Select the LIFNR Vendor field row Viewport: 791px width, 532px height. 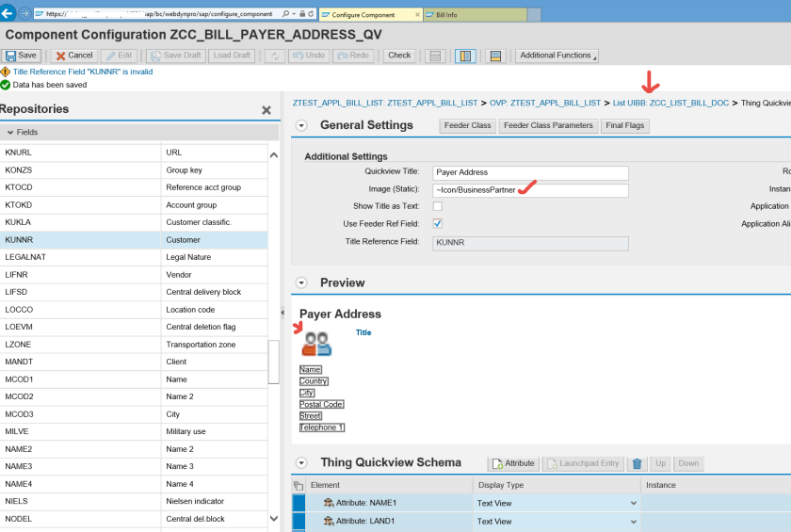pos(134,275)
